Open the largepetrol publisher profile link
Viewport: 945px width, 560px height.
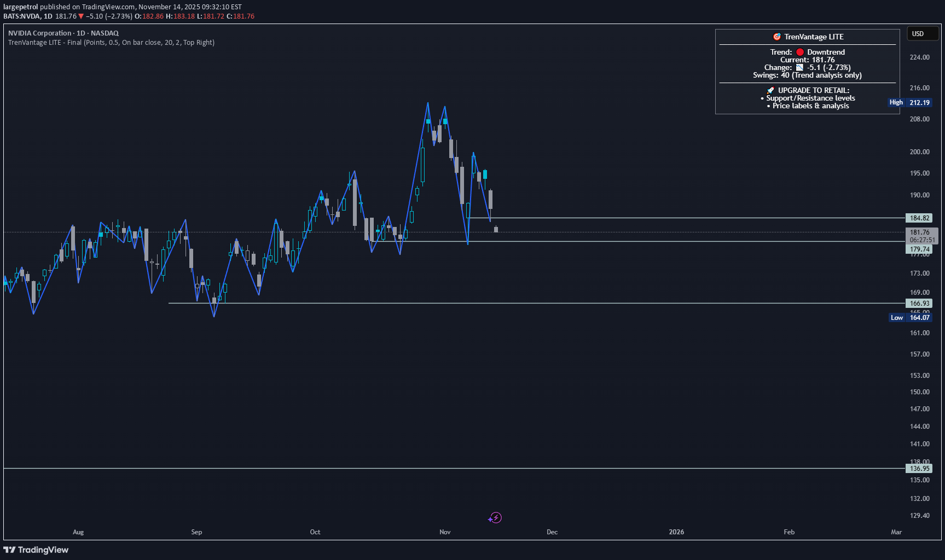click(x=20, y=7)
